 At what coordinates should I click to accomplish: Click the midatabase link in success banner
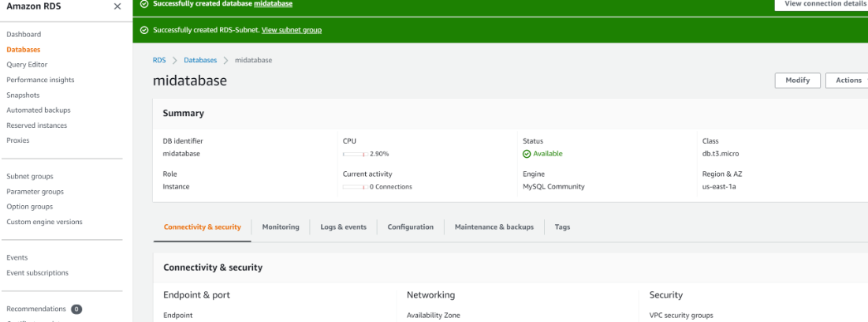[273, 3]
